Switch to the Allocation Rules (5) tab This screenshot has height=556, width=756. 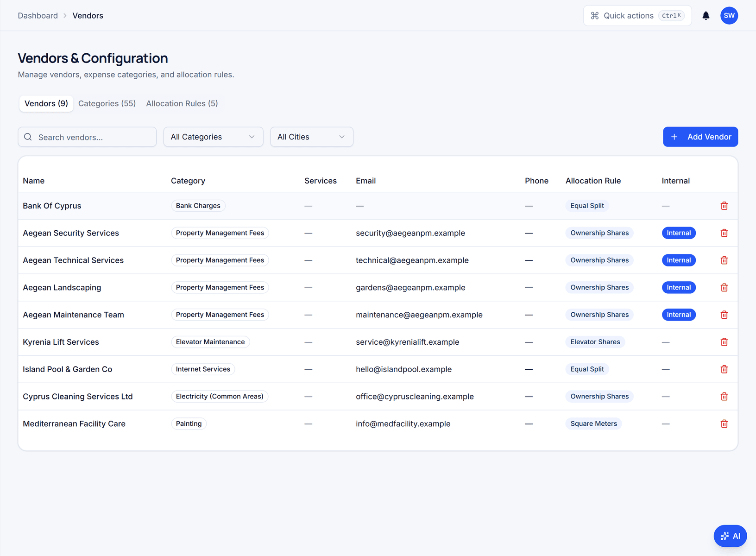(x=182, y=104)
